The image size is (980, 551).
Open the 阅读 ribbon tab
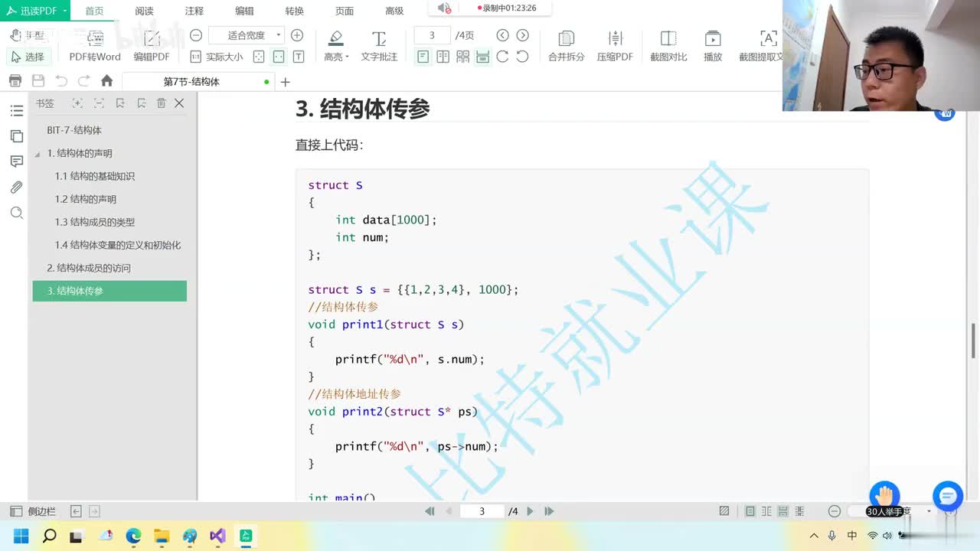144,11
